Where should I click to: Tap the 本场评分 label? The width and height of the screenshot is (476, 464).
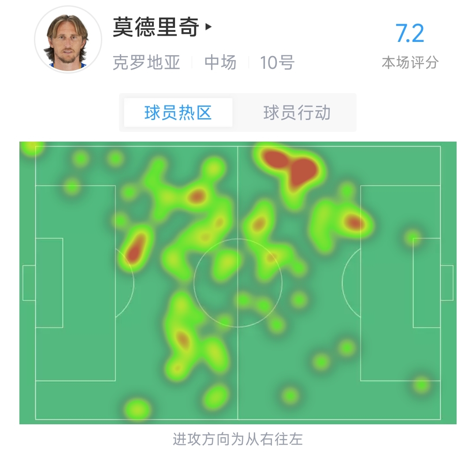pyautogui.click(x=410, y=63)
